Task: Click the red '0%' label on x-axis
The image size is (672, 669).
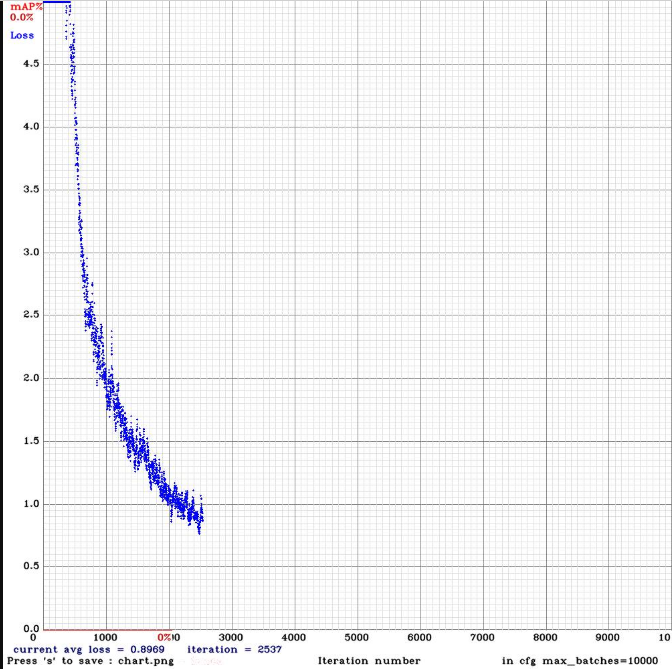Action: point(164,637)
